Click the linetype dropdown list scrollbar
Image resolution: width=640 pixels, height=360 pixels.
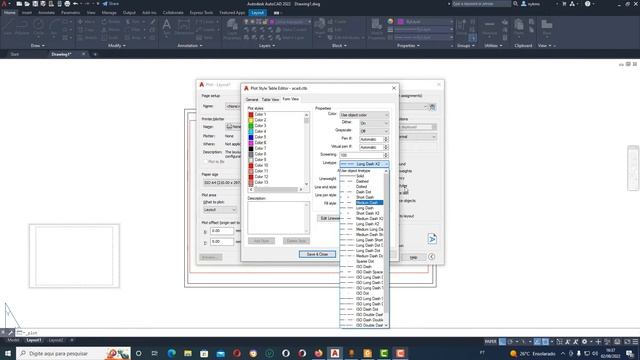(386, 248)
